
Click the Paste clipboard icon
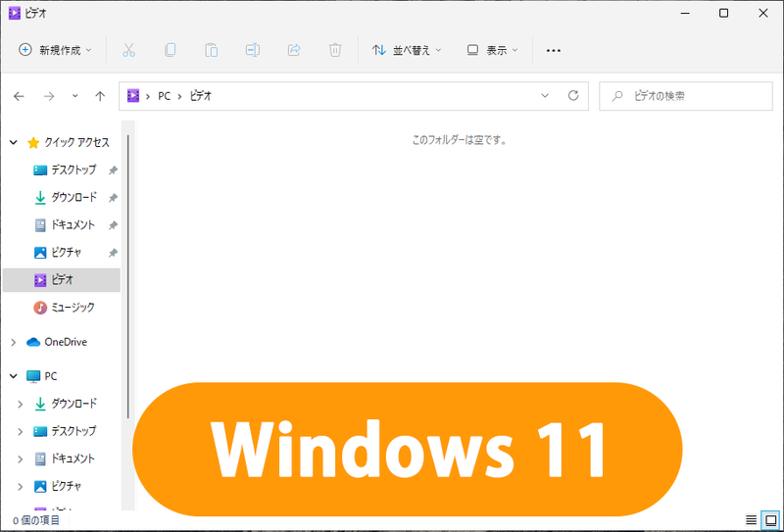211,50
